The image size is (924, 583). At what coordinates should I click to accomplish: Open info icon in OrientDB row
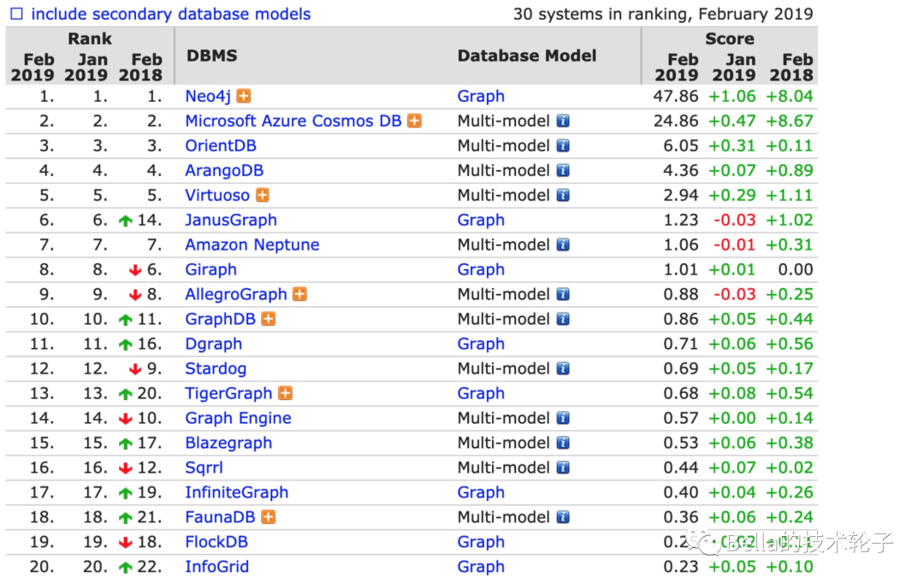(x=563, y=145)
